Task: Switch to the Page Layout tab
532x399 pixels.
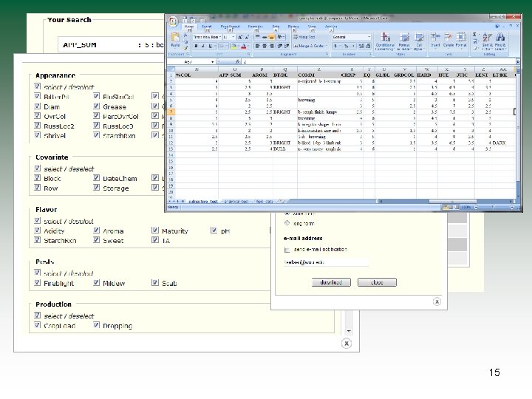Action: coord(230,27)
